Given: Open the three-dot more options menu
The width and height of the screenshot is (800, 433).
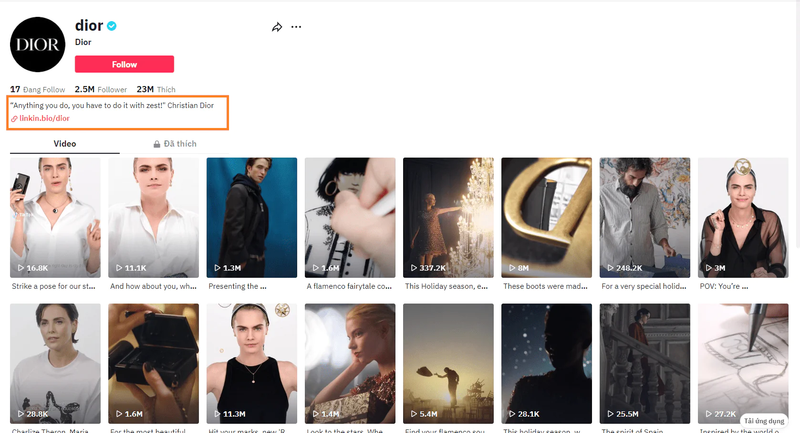Looking at the screenshot, I should click(x=296, y=27).
